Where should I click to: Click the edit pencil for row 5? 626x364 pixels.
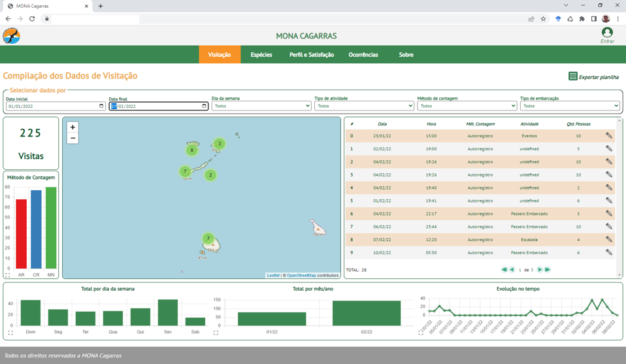coord(608,201)
